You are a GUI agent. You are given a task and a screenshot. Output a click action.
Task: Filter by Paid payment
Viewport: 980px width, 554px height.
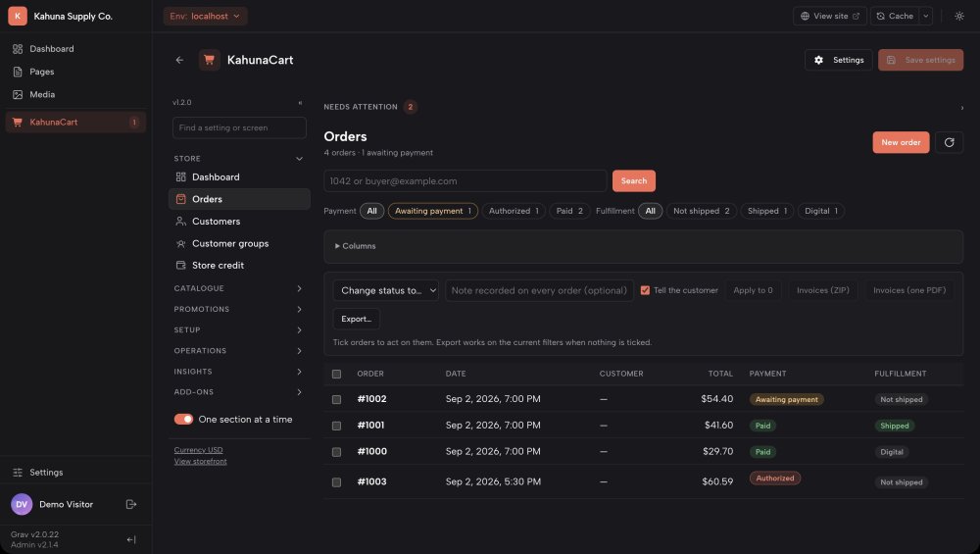point(569,211)
